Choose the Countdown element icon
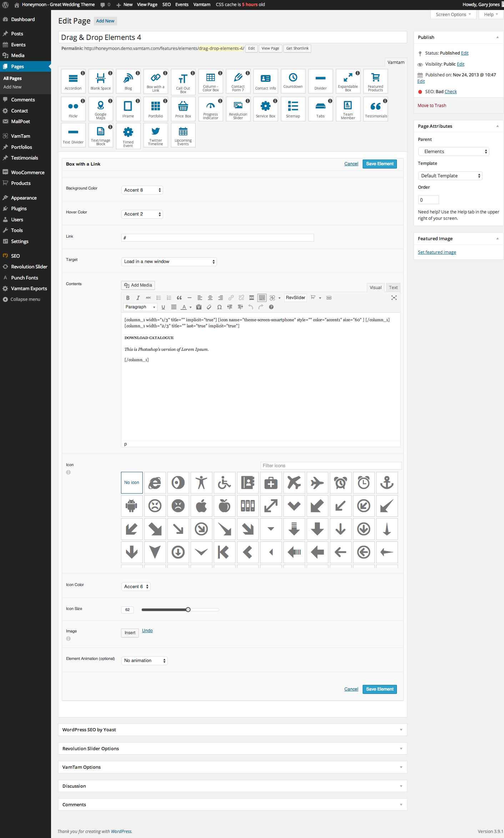The height and width of the screenshot is (838, 504). pyautogui.click(x=293, y=81)
